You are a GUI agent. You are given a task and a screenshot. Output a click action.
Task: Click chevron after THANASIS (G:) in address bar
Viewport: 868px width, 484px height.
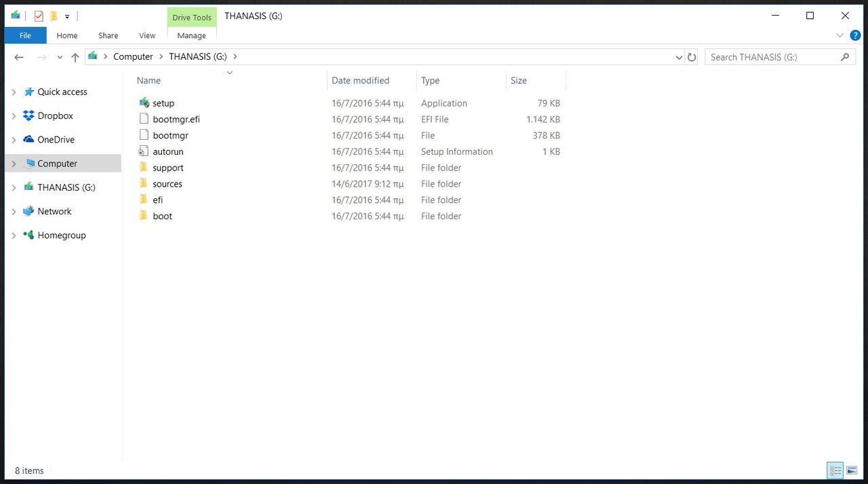[235, 57]
